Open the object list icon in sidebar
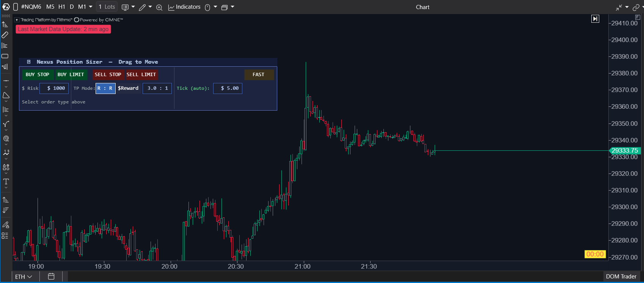This screenshot has width=644, height=283. [5, 236]
